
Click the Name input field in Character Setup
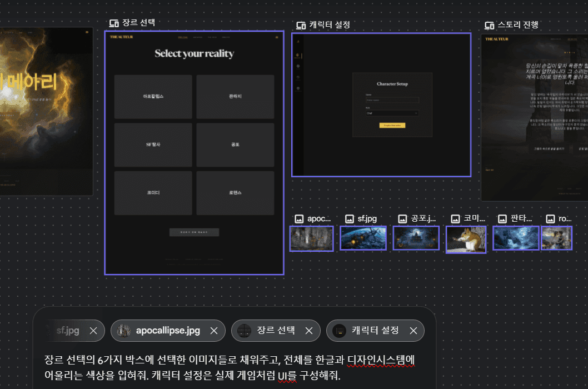click(x=392, y=100)
